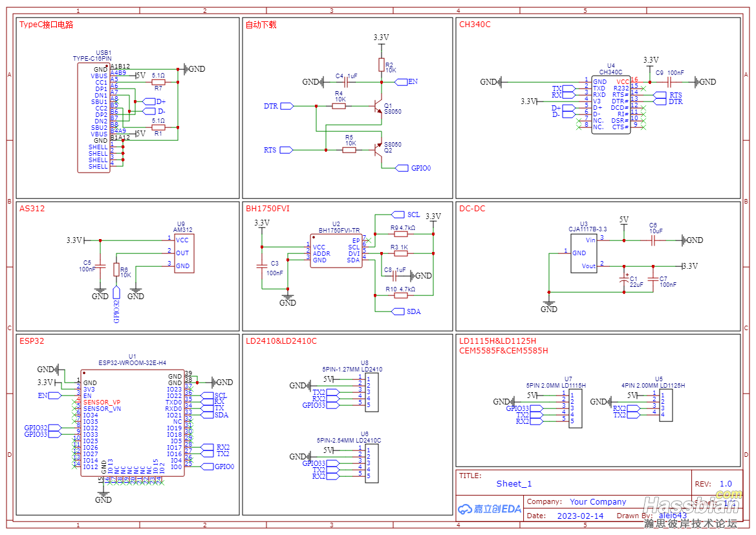The width and height of the screenshot is (756, 535).
Task: Select the C4 1uF capacitor symbol
Action: point(346,82)
